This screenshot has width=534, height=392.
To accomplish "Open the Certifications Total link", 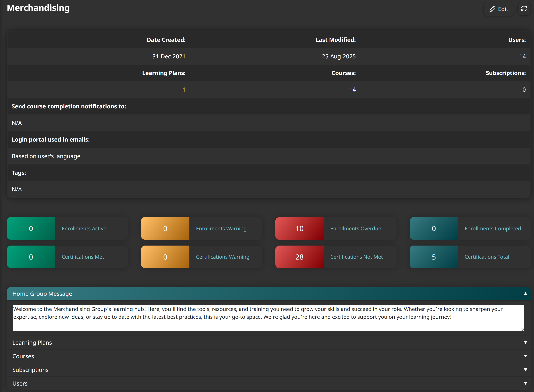I will 487,257.
